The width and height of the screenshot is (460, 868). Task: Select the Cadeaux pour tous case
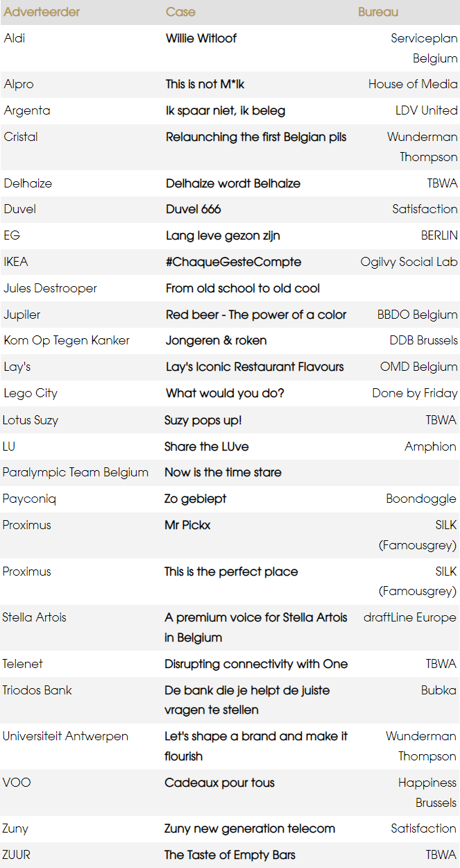click(219, 783)
